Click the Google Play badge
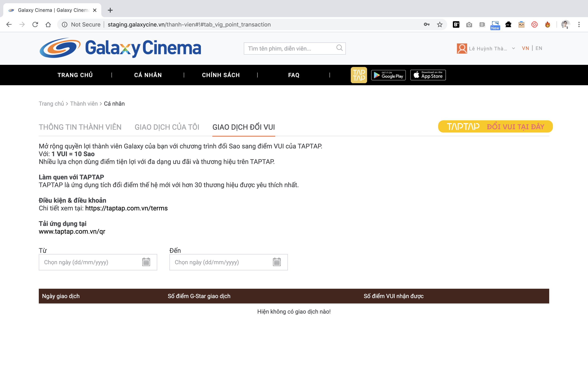 tap(388, 75)
